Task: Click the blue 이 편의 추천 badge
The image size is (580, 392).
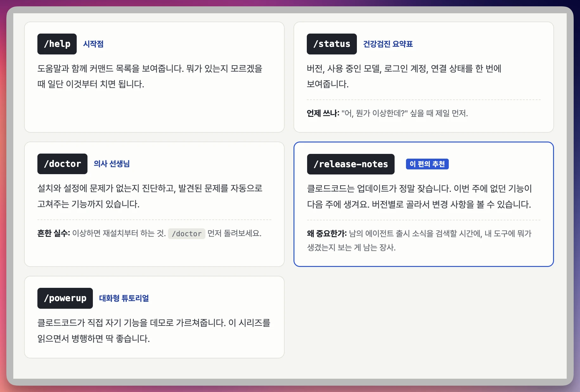Action: [427, 164]
